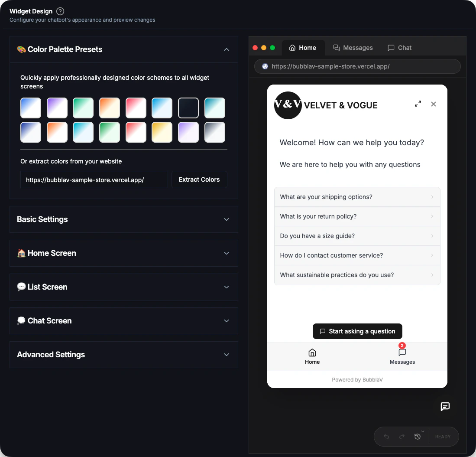The height and width of the screenshot is (457, 476).
Task: Close the Velvet & Vogue chat widget
Action: (434, 104)
